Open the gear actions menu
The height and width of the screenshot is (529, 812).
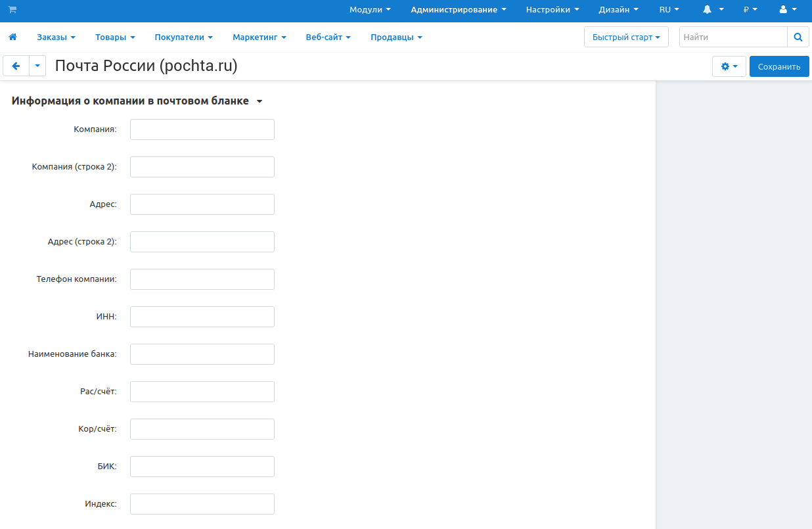729,66
